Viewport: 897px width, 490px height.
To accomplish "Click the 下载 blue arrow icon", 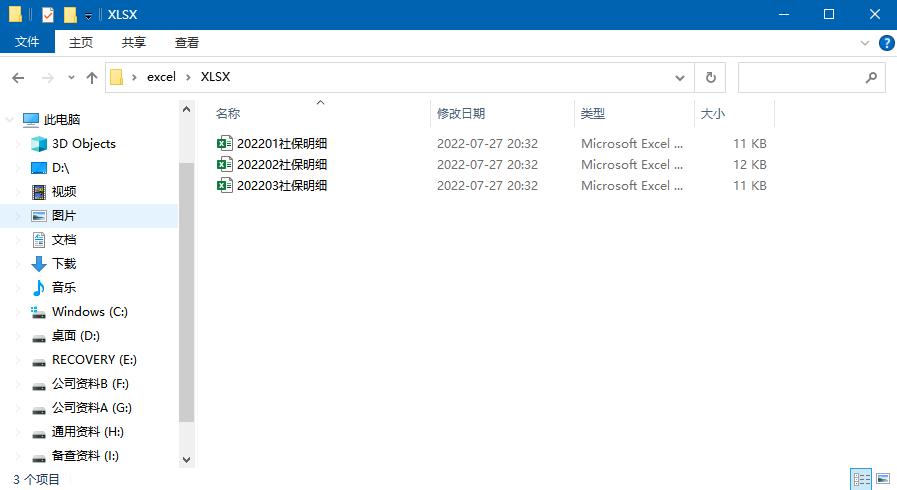I will [x=39, y=264].
